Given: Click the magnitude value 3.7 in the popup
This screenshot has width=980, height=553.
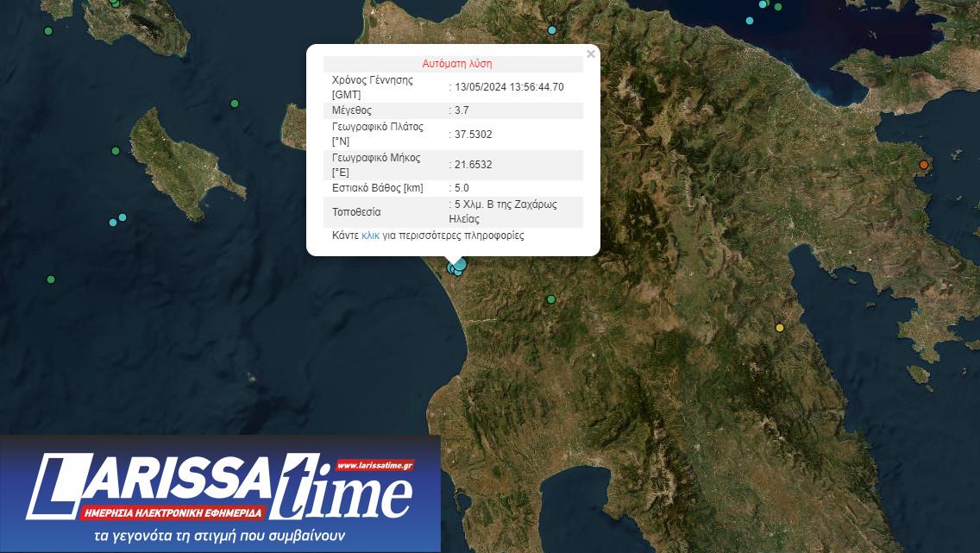Looking at the screenshot, I should pos(462,110).
